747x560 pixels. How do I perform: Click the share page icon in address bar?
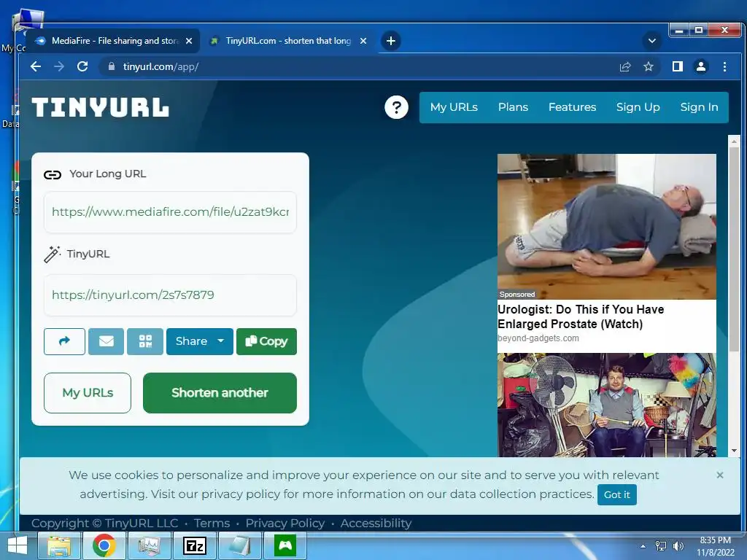point(625,66)
